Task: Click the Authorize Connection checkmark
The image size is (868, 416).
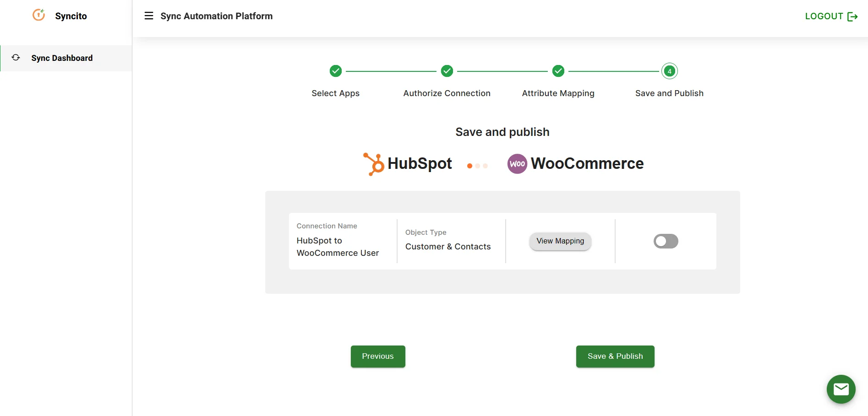Action: [447, 71]
